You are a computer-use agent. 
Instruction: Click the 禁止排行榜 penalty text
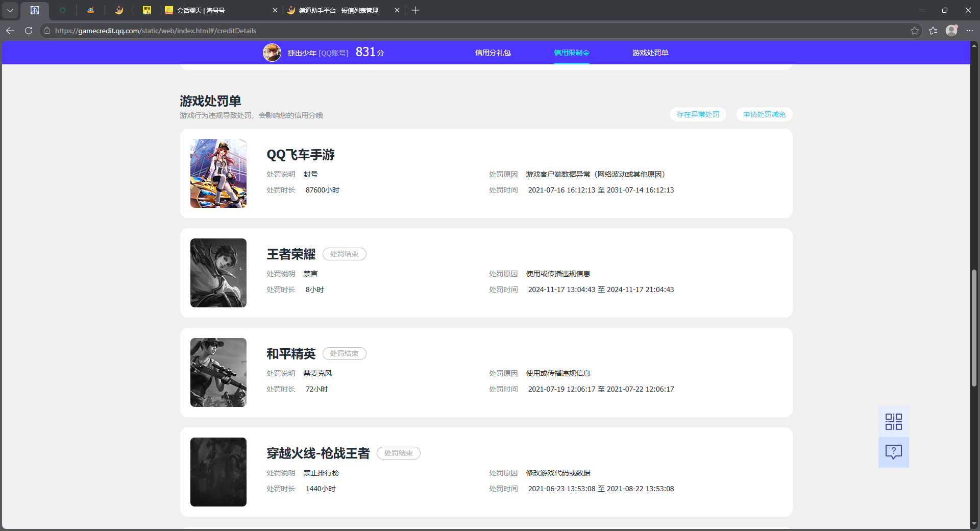tap(321, 473)
